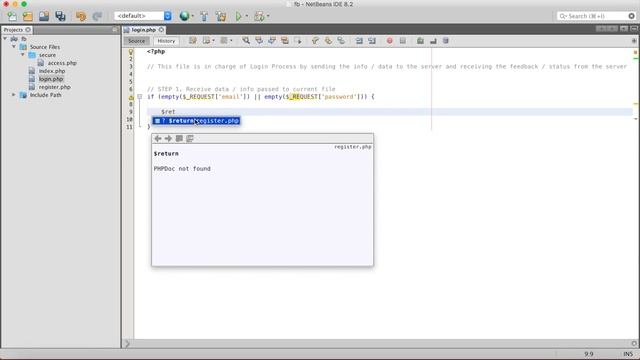The height and width of the screenshot is (360, 640).
Task: Select the login.php editor tab
Action: coord(143,30)
